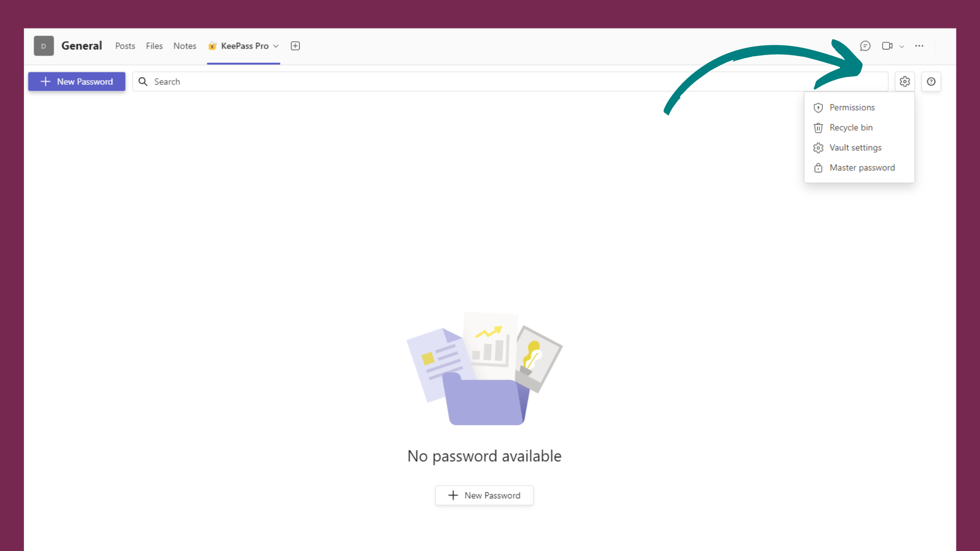Viewport: 980px width, 551px height.
Task: Open Permissions menu item
Action: (851, 107)
